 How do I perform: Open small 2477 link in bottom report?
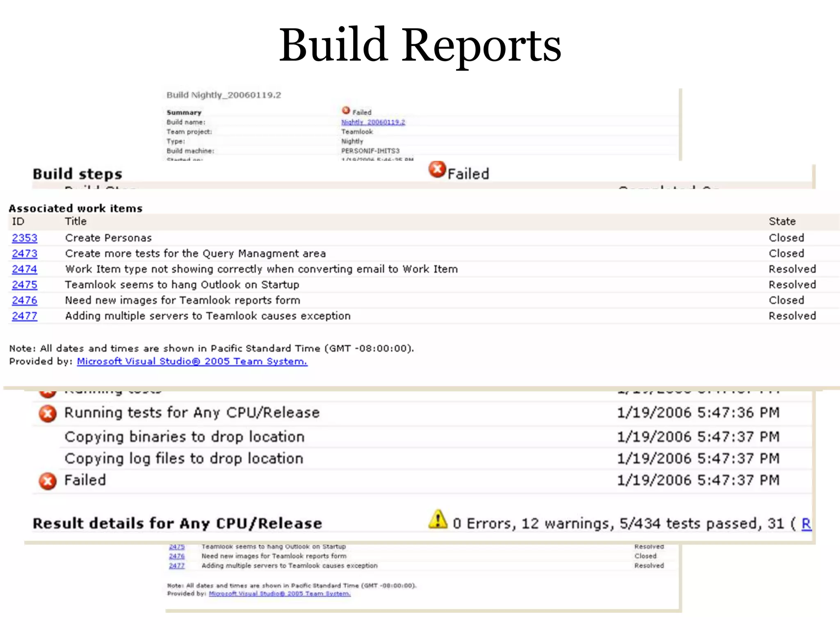[x=177, y=566]
